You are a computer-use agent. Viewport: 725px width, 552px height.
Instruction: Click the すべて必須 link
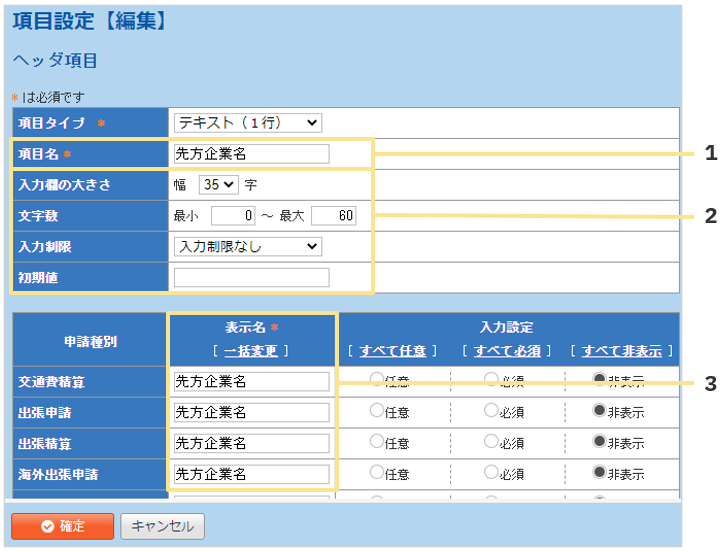(507, 351)
